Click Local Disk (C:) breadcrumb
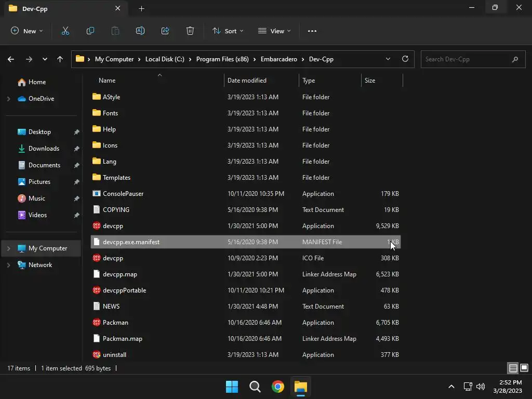 coord(165,59)
